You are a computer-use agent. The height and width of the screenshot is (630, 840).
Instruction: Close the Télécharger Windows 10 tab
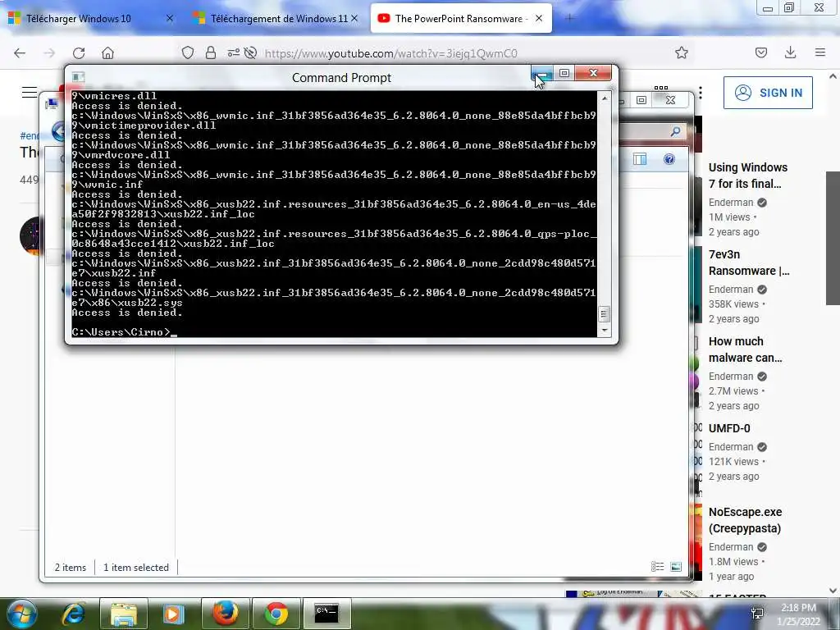click(170, 19)
